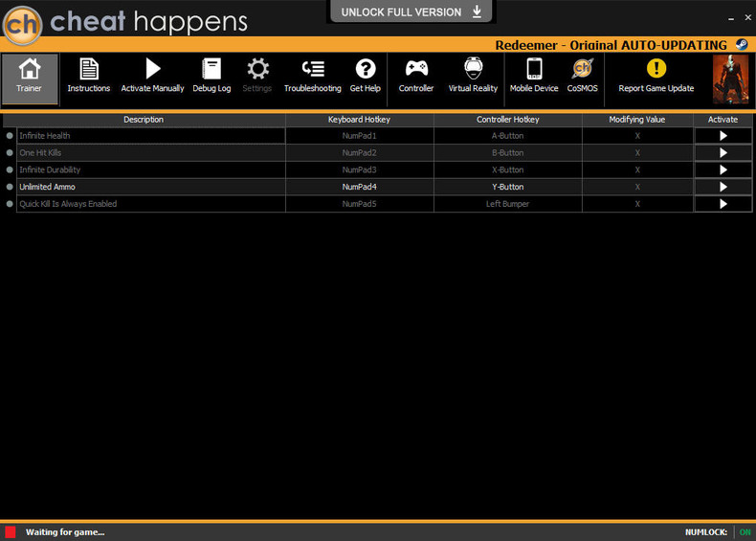Image resolution: width=756 pixels, height=541 pixels.
Task: Open the Mobile Device option
Action: click(x=534, y=76)
